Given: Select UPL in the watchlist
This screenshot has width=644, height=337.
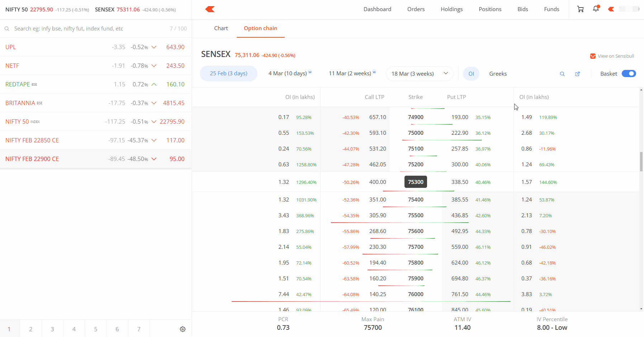Looking at the screenshot, I should click(96, 47).
